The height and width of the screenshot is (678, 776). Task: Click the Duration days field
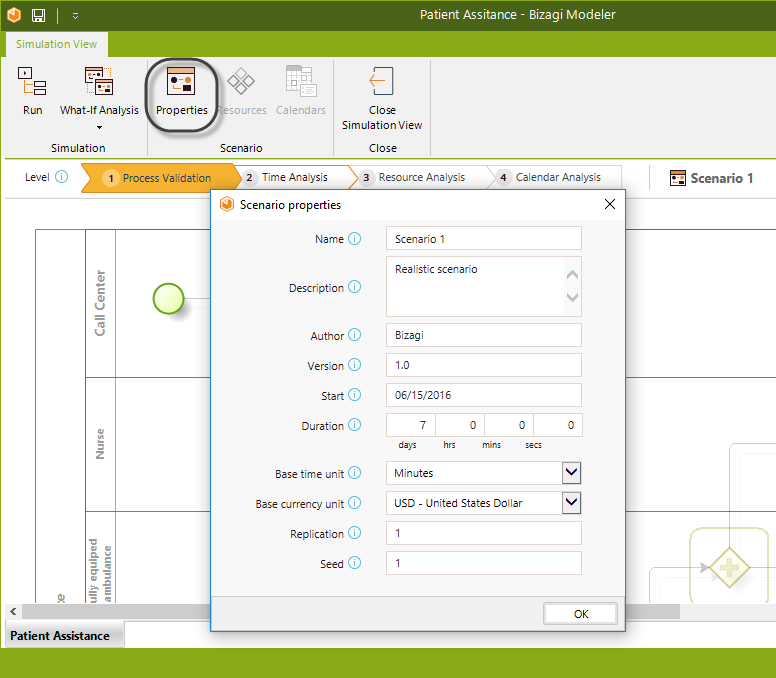coord(411,425)
